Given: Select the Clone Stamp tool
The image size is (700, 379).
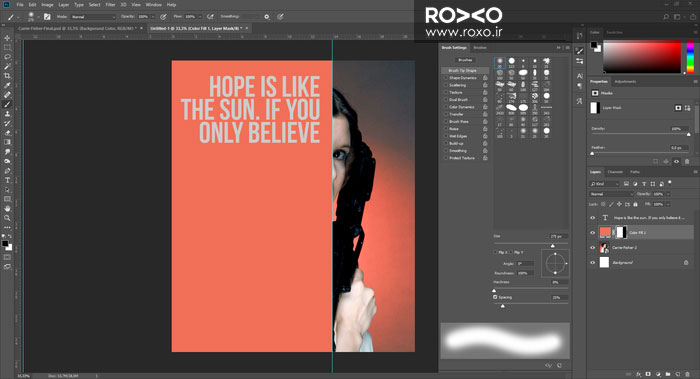Looking at the screenshot, I should (x=7, y=114).
